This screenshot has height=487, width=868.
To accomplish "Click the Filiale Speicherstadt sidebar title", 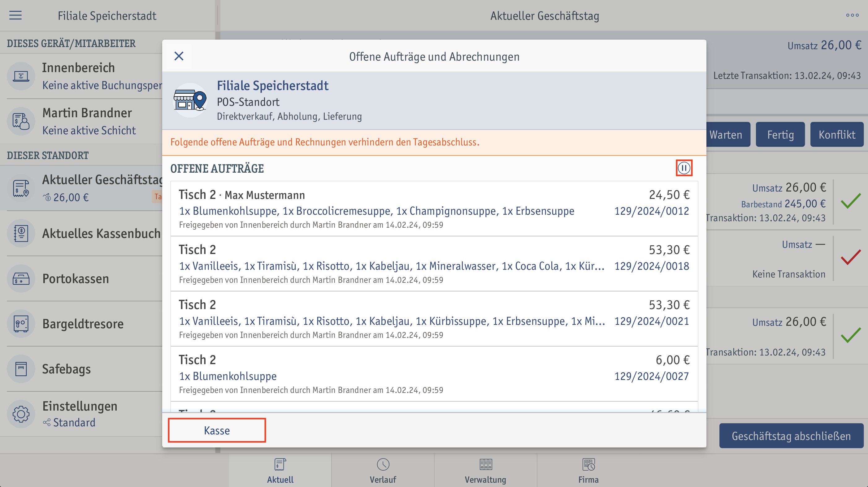I will click(x=107, y=15).
